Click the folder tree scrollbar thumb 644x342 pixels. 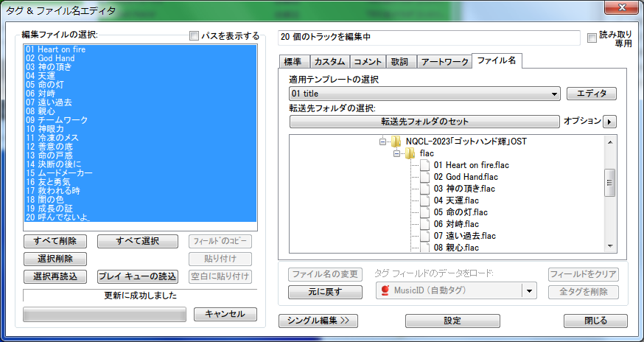click(610, 183)
